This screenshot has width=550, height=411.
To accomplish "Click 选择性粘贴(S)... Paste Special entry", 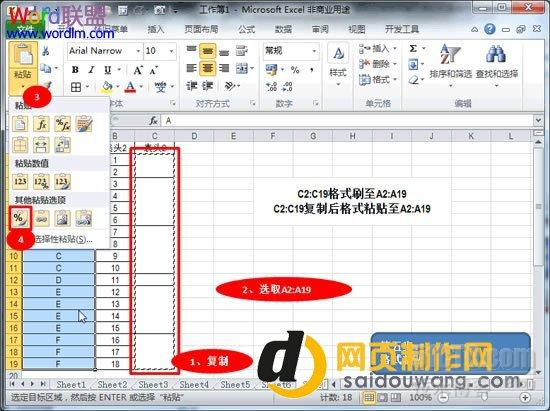I will [63, 240].
